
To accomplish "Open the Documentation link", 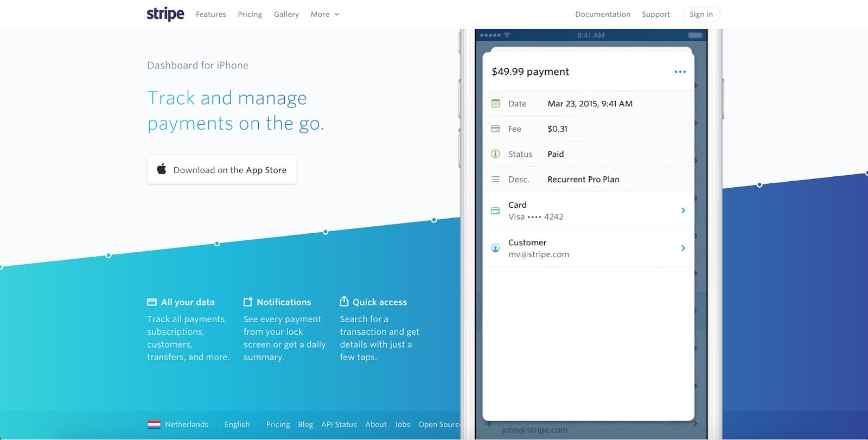I will 602,15.
